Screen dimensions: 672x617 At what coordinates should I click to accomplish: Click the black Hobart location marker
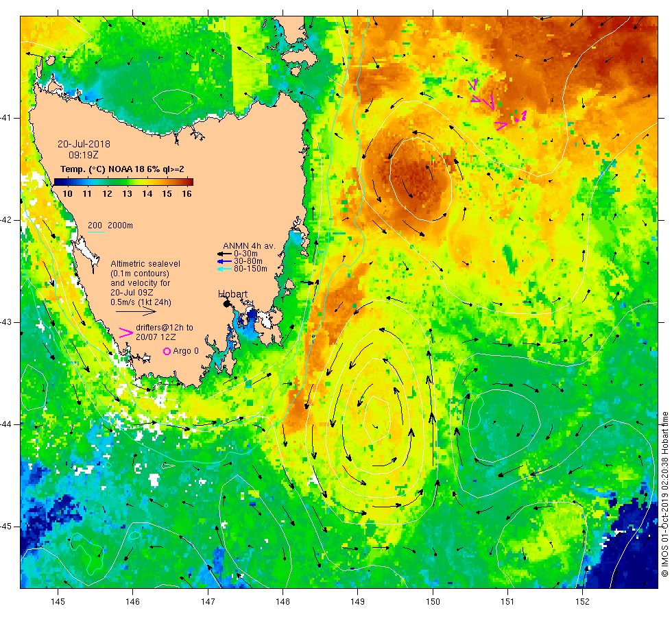tap(227, 303)
